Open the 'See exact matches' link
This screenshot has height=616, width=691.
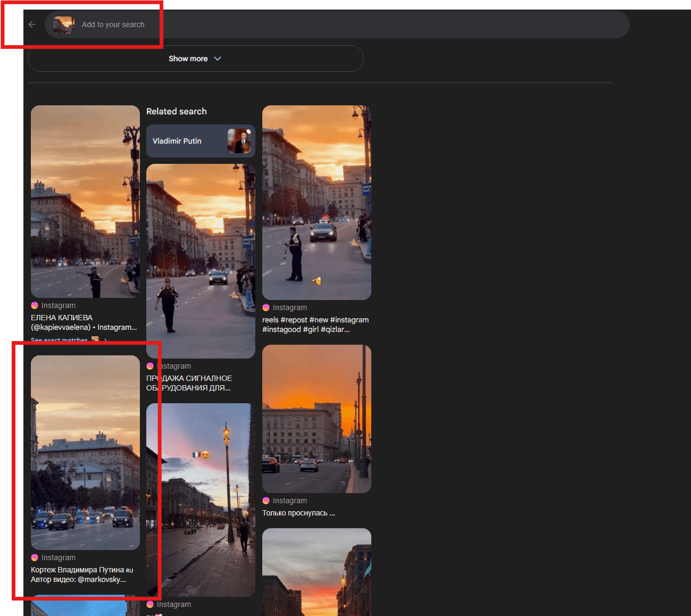click(x=59, y=340)
